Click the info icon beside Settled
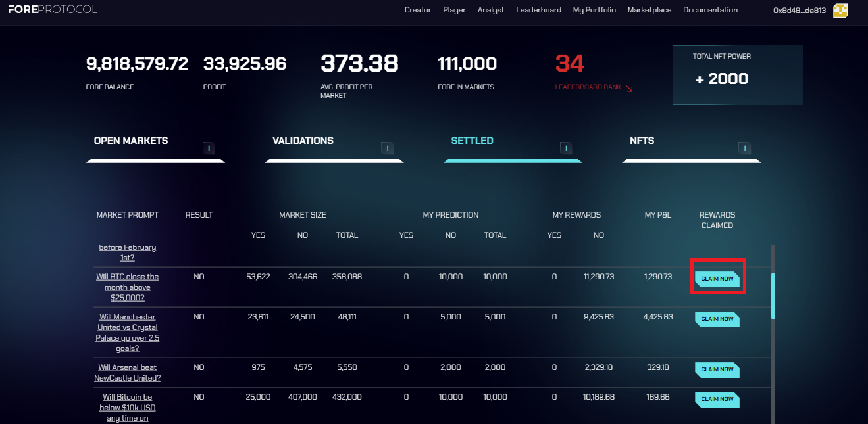This screenshot has width=868, height=424. (x=565, y=148)
